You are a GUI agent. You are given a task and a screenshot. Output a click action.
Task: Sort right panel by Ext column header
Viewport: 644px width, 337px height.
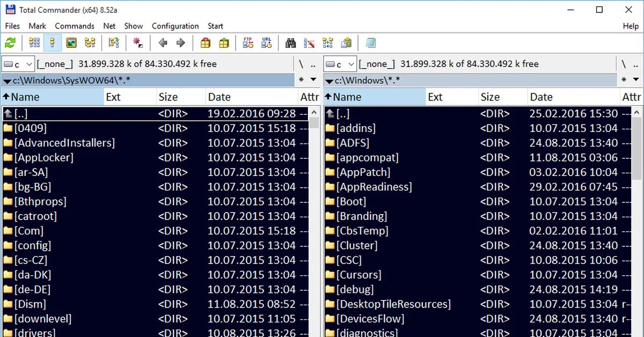(x=452, y=97)
